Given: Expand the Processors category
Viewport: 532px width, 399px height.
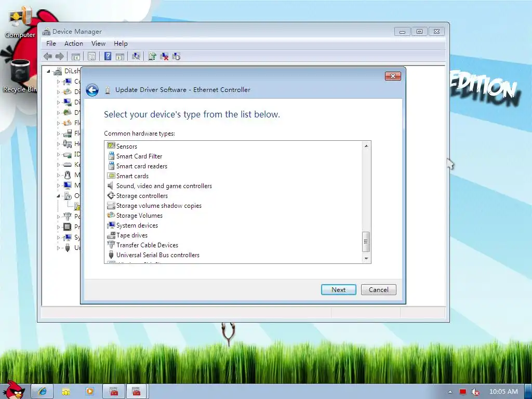Looking at the screenshot, I should 58,227.
